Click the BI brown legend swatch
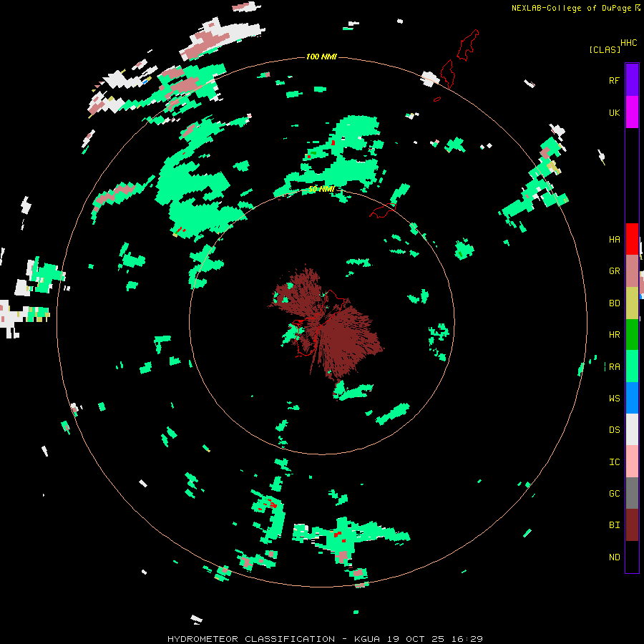 pos(632,525)
